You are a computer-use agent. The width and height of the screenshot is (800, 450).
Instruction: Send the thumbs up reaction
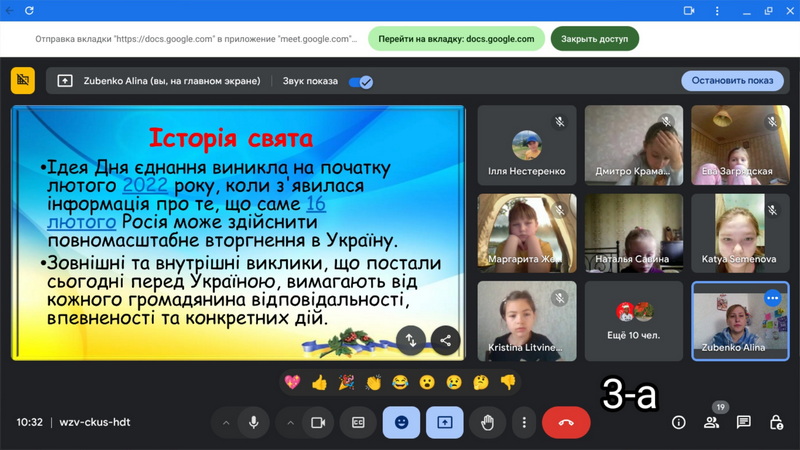(x=319, y=382)
